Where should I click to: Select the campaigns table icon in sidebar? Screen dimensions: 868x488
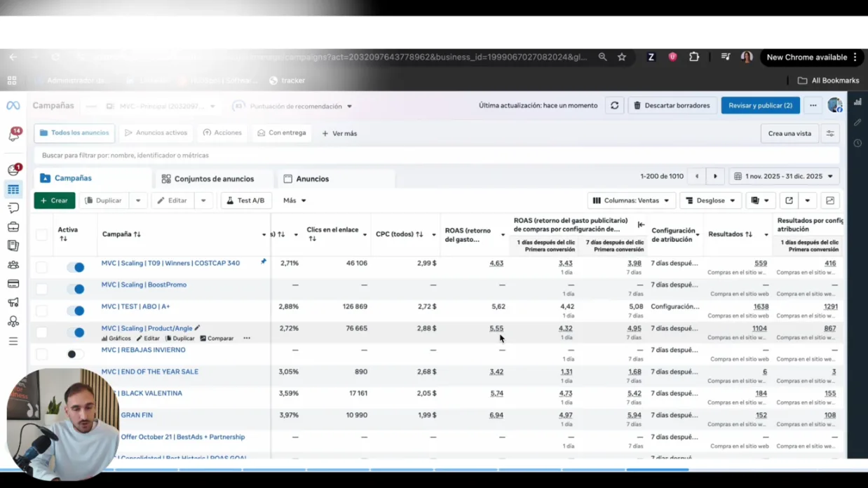click(x=13, y=189)
